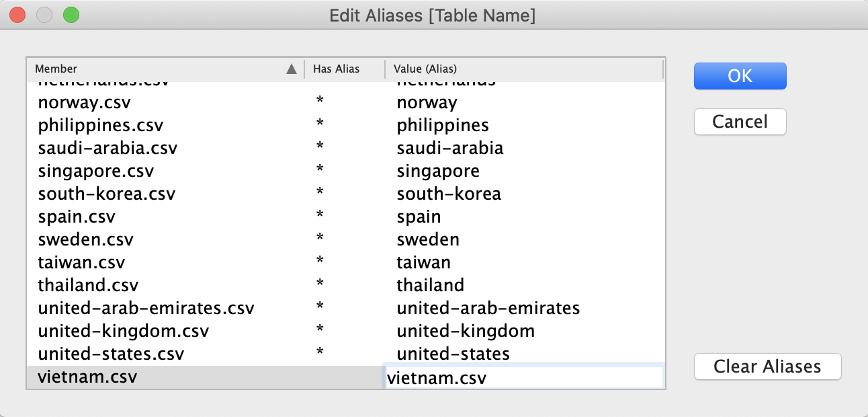Toggle sort arrow in Member column header
Screen dimensions: 868x417
(291, 69)
